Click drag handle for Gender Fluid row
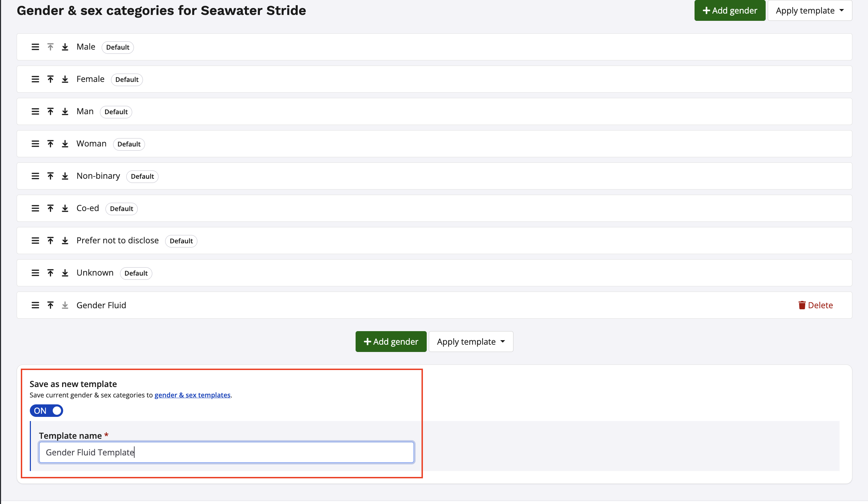The image size is (868, 504). click(35, 305)
